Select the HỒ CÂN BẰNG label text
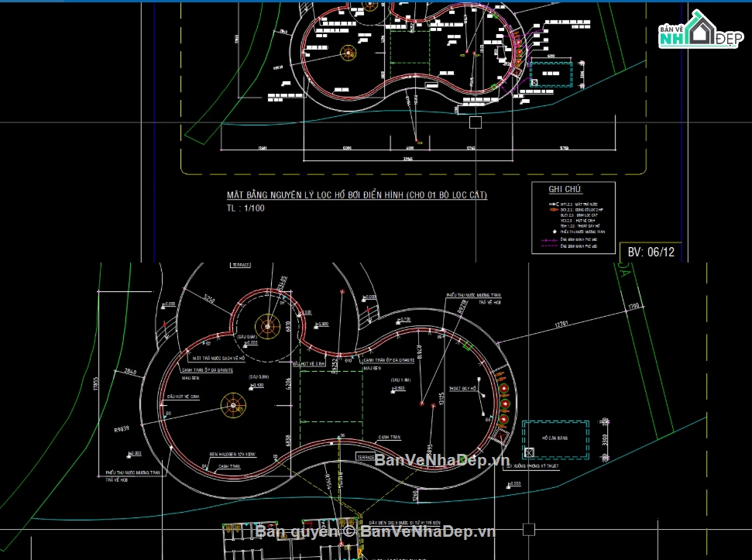The height and width of the screenshot is (560, 752). 555,438
